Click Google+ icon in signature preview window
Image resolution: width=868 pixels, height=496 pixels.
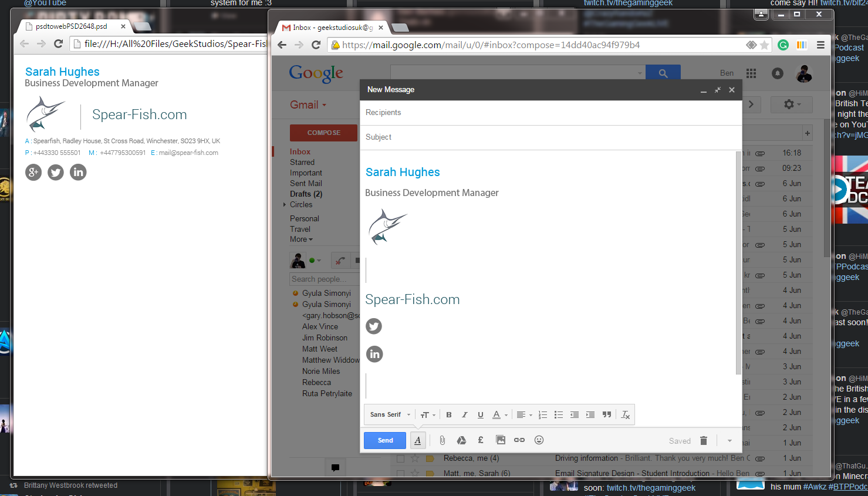[33, 172]
